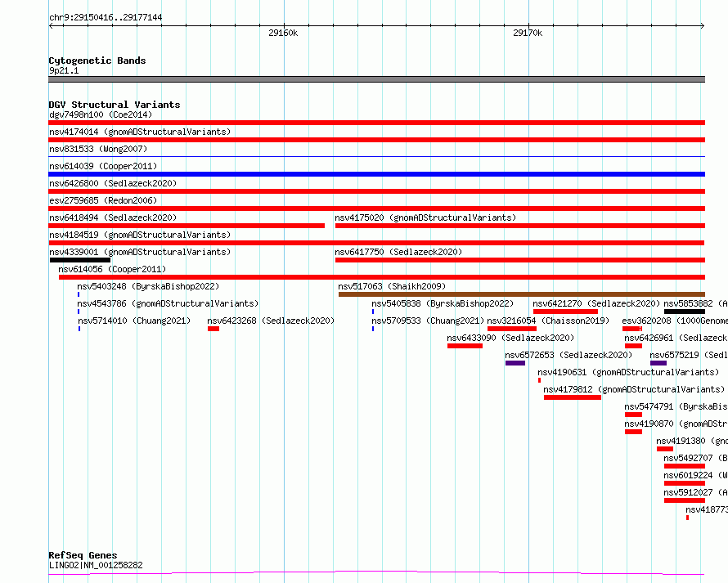Click the 29160k ruler position marker

tap(283, 33)
